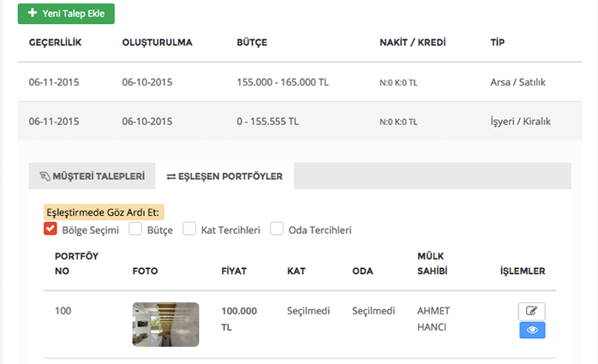This screenshot has height=364, width=598.
Task: Click the blue eye view icon
Action: [x=531, y=331]
